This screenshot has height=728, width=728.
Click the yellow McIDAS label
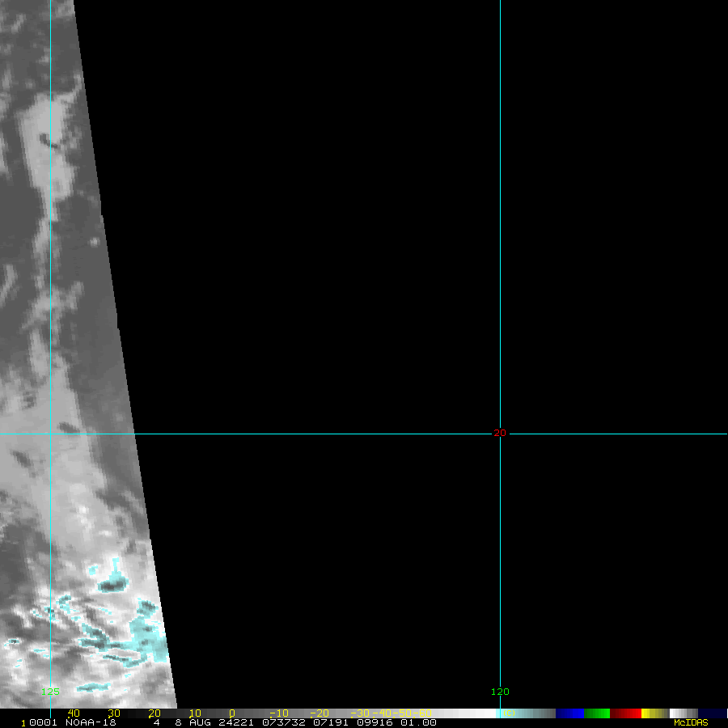point(690,722)
